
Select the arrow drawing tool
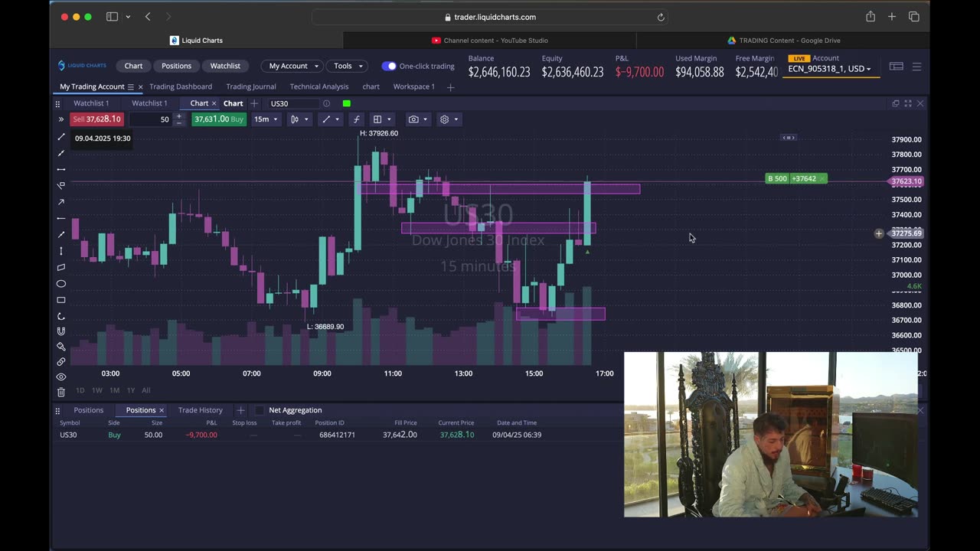[61, 202]
